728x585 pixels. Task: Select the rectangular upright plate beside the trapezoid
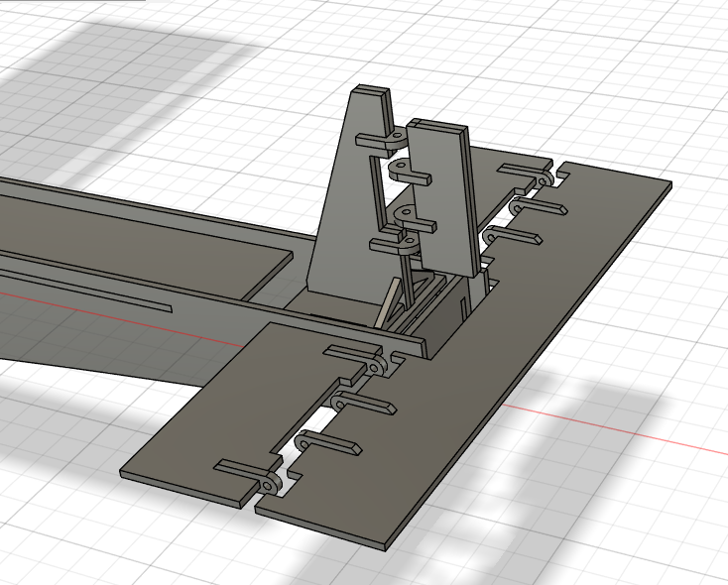443,199
